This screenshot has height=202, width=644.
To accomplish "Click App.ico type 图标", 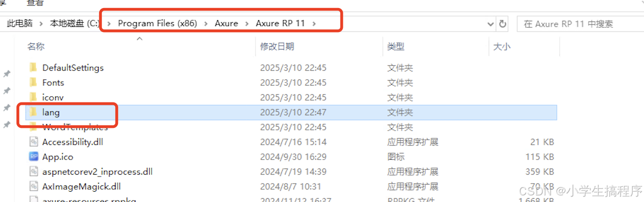I will click(396, 157).
